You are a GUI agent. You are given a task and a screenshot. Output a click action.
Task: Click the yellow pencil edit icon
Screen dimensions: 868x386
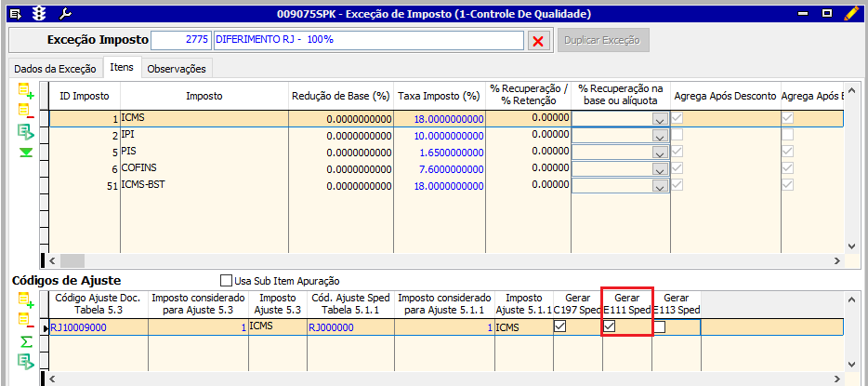(851, 13)
